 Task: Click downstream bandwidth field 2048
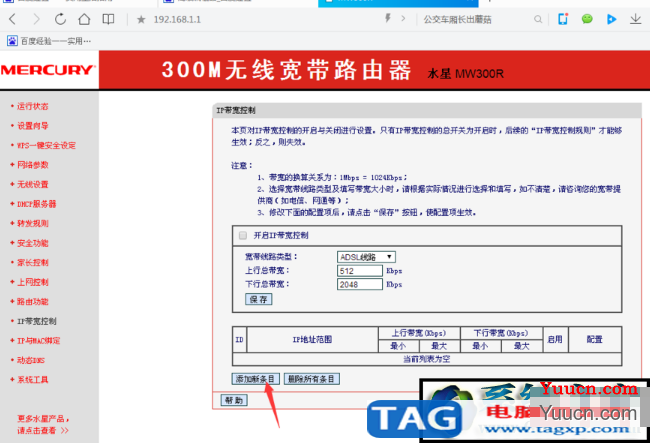[x=360, y=285]
